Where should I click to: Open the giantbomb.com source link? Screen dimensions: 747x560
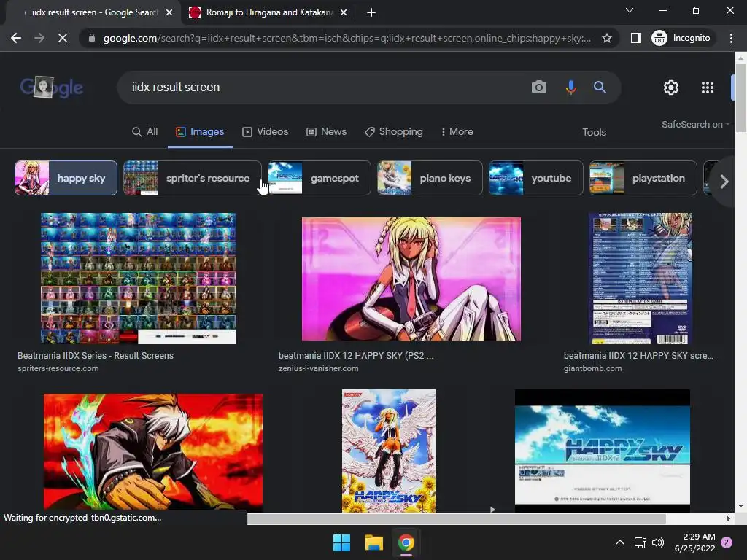coord(592,368)
